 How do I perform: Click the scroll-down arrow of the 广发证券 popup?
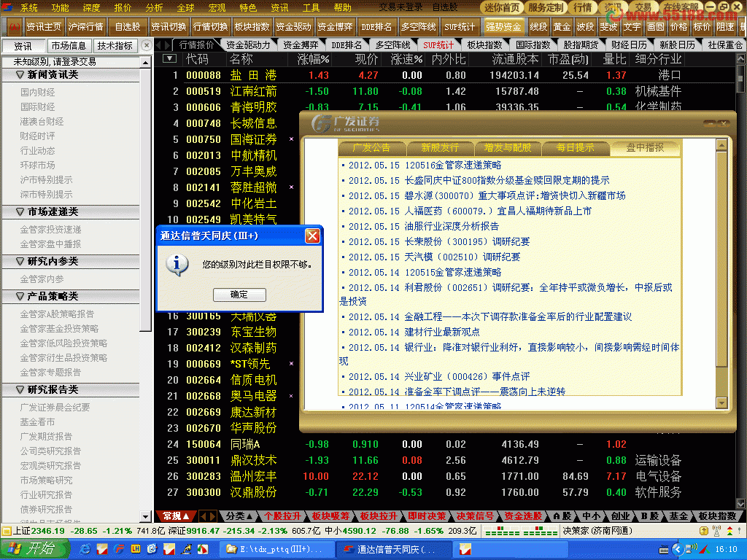click(721, 402)
